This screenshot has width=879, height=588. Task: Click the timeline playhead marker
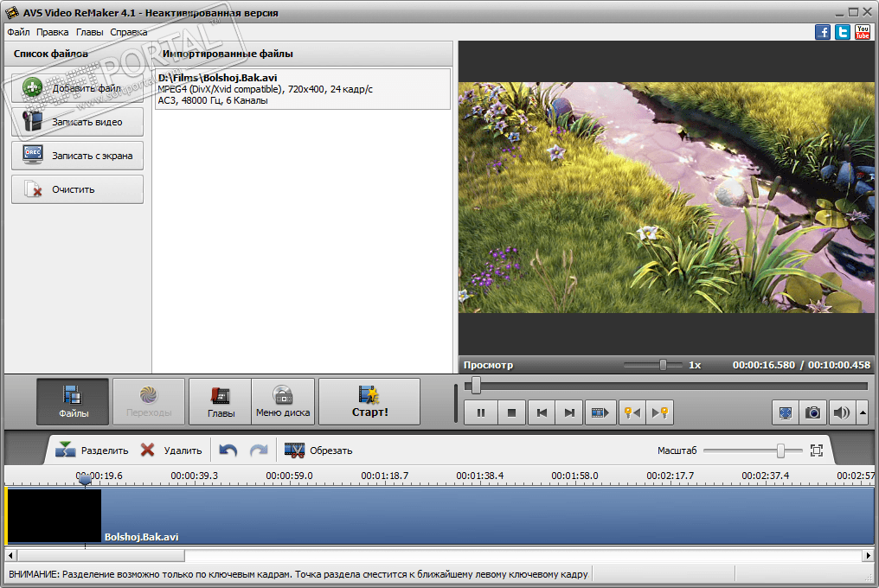tap(85, 480)
